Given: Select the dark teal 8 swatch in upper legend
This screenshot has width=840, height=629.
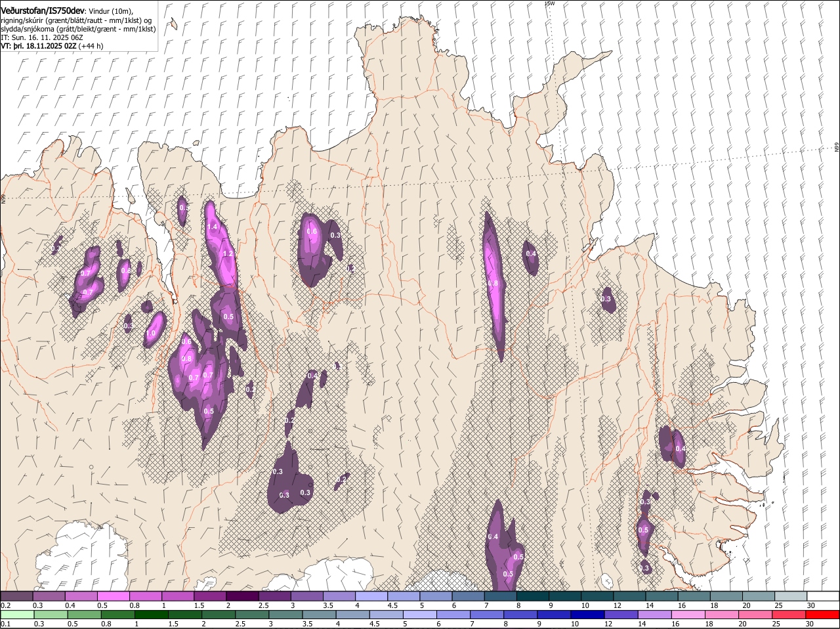Looking at the screenshot, I should (x=532, y=596).
